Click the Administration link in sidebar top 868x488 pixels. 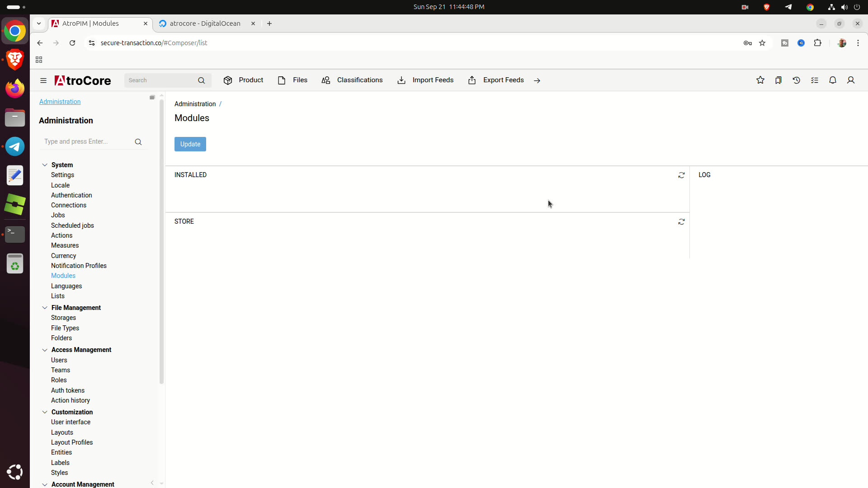[60, 102]
